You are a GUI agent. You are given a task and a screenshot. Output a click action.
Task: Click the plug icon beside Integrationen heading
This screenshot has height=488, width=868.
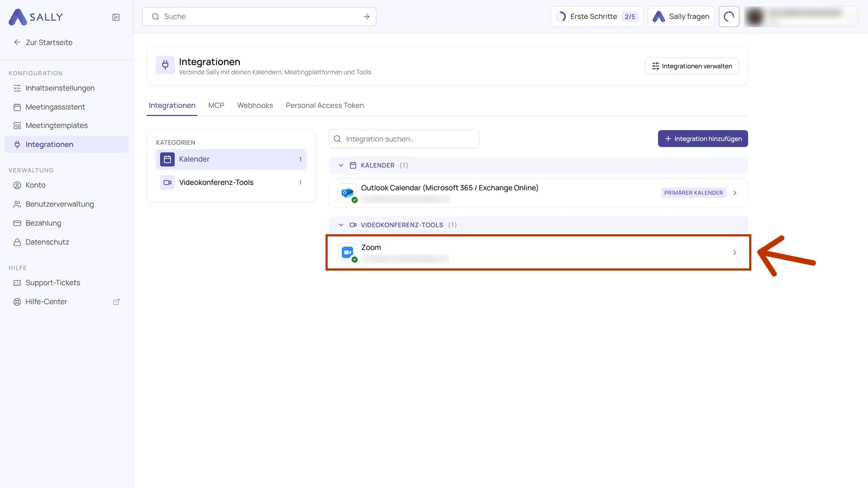coord(165,66)
